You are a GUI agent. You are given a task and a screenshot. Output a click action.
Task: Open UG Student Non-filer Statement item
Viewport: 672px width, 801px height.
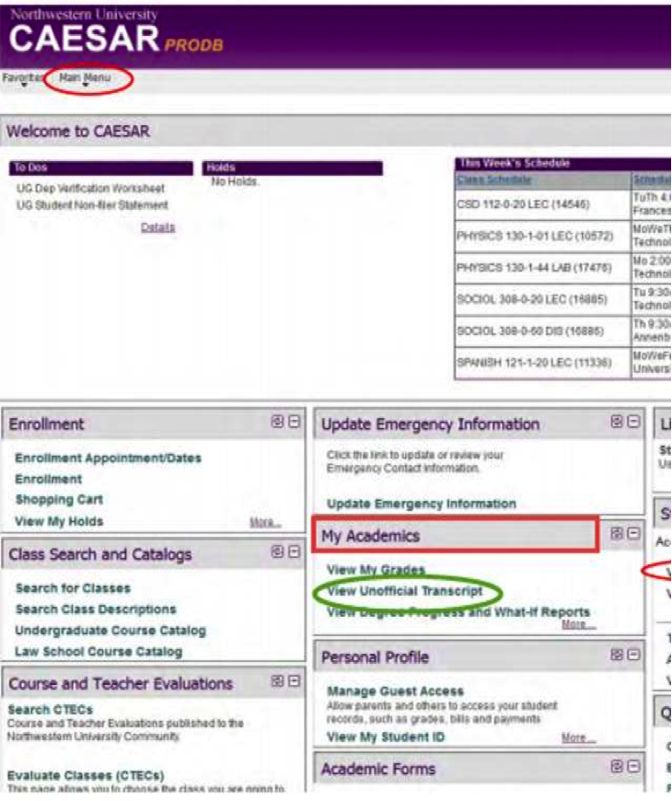(92, 205)
